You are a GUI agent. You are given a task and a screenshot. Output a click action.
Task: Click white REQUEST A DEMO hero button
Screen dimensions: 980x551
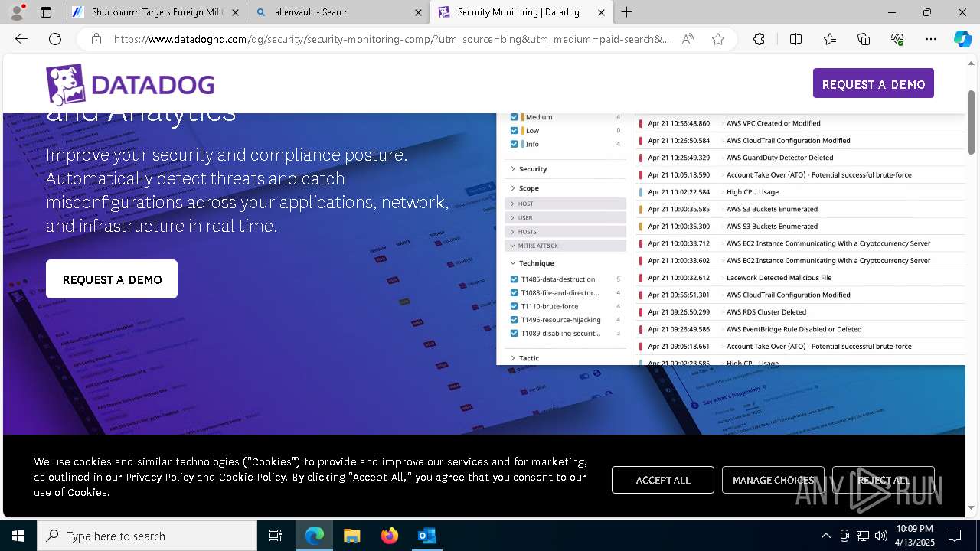tap(112, 279)
